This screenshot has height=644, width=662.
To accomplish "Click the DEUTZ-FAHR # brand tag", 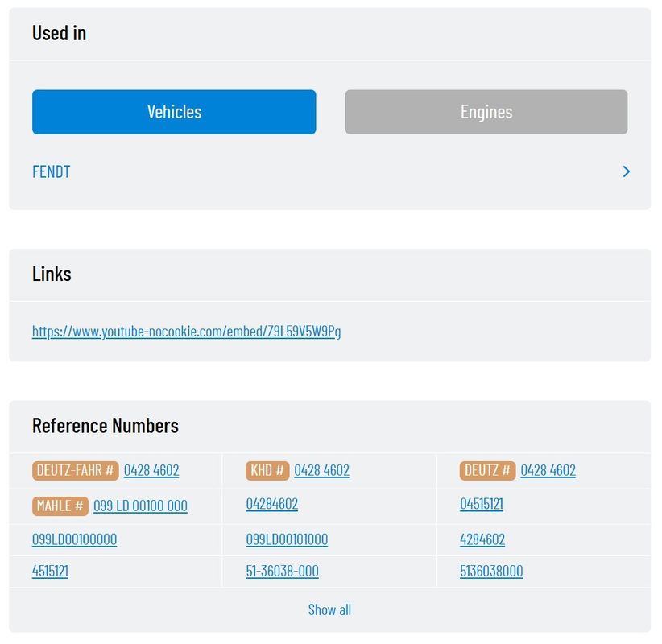I will pos(76,470).
